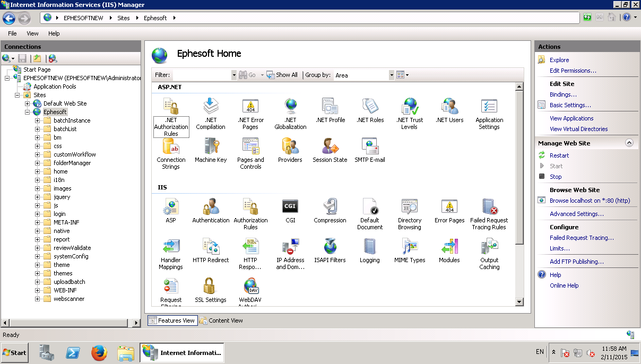Image resolution: width=641 pixels, height=364 pixels.
Task: Open Handler Mappings feature
Action: pos(171,254)
